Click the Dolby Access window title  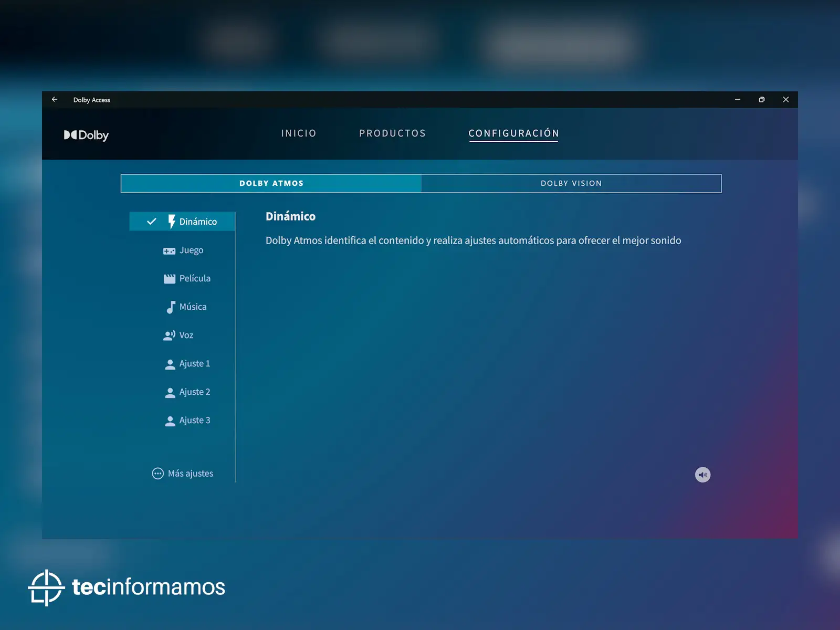pos(92,100)
